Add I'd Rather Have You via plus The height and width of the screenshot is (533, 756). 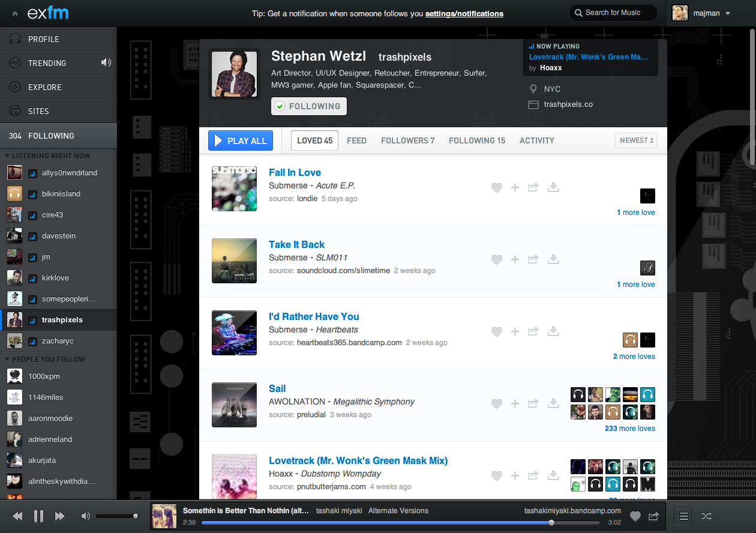point(515,332)
